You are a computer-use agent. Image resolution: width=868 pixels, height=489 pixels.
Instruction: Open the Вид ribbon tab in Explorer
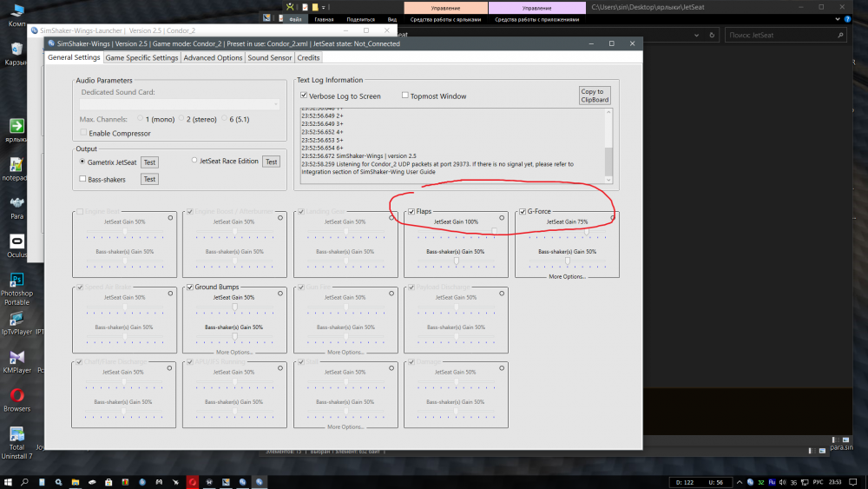pyautogui.click(x=392, y=19)
